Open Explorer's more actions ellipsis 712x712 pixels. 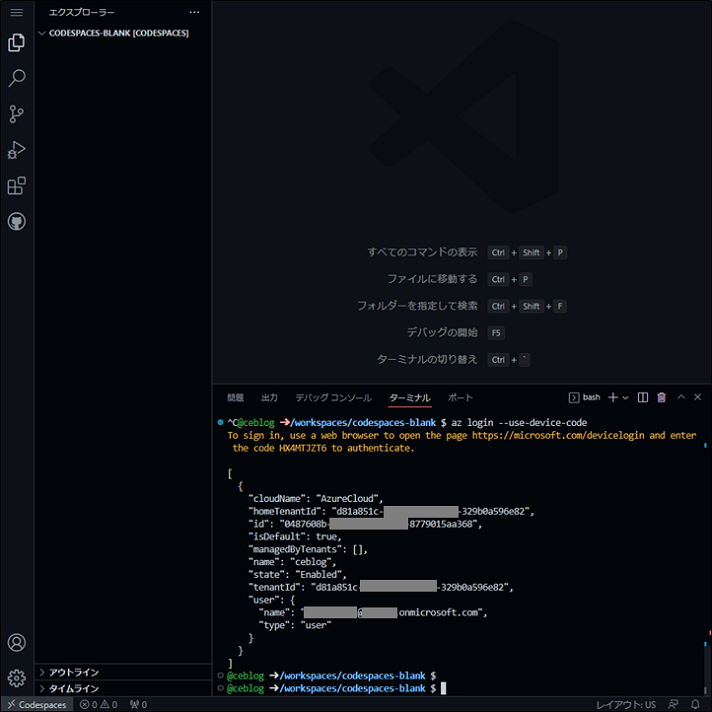tap(194, 12)
